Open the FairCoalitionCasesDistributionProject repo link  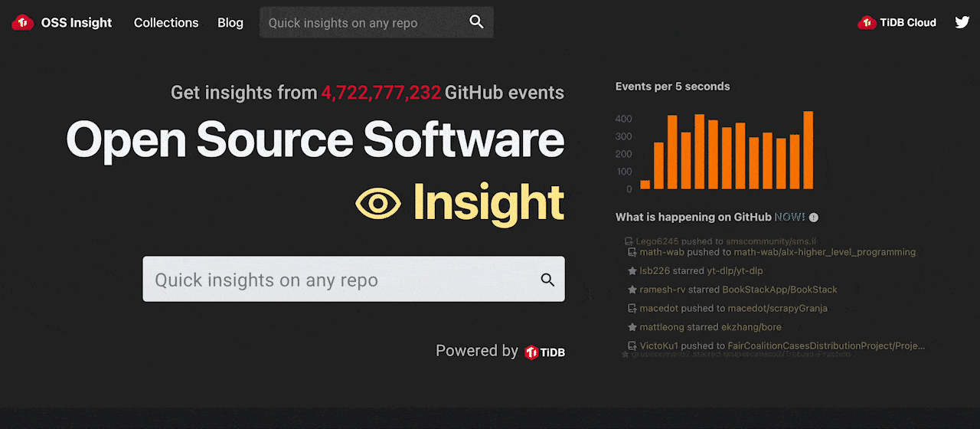tap(826, 345)
